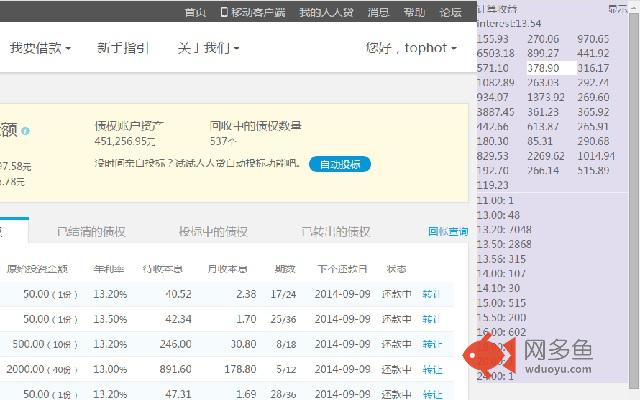Click the 1014.94 value in side panel
Viewport: 640px width, 400px height.
tap(596, 156)
